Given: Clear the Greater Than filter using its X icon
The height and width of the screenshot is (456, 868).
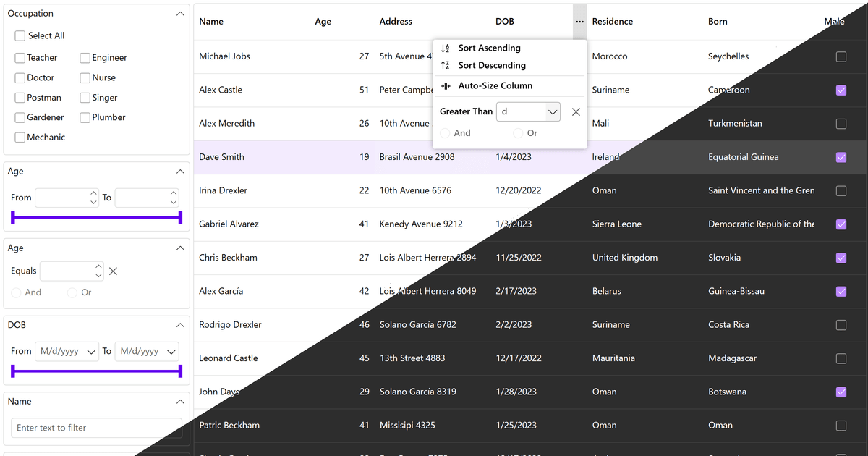Looking at the screenshot, I should (x=576, y=111).
